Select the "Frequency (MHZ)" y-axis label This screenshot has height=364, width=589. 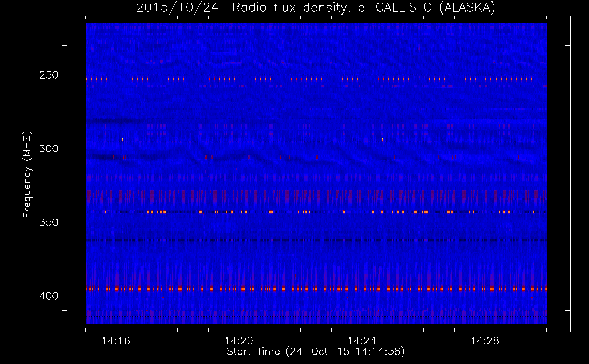click(27, 175)
